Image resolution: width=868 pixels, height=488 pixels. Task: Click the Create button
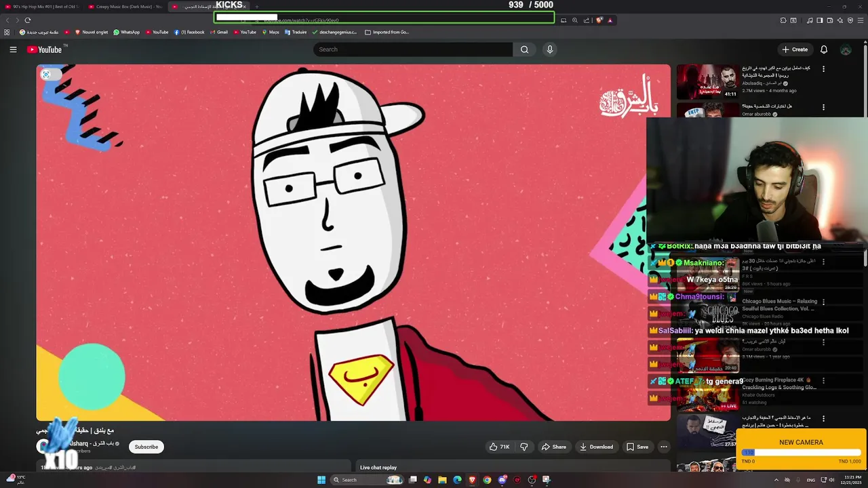point(795,49)
